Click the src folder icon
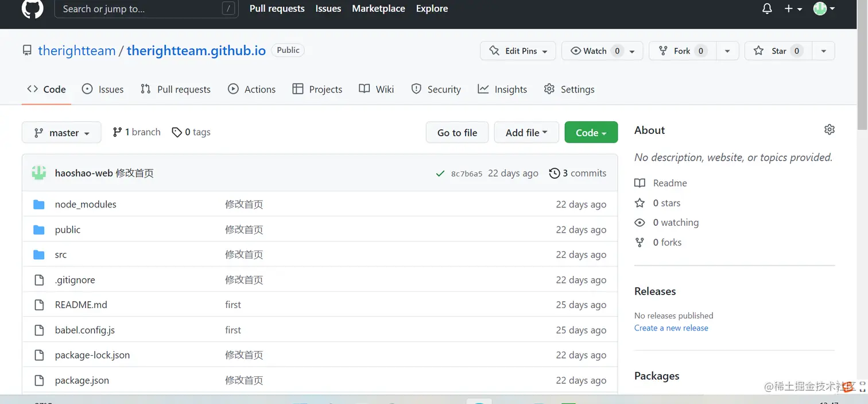Viewport: 868px width, 404px height. [39, 255]
